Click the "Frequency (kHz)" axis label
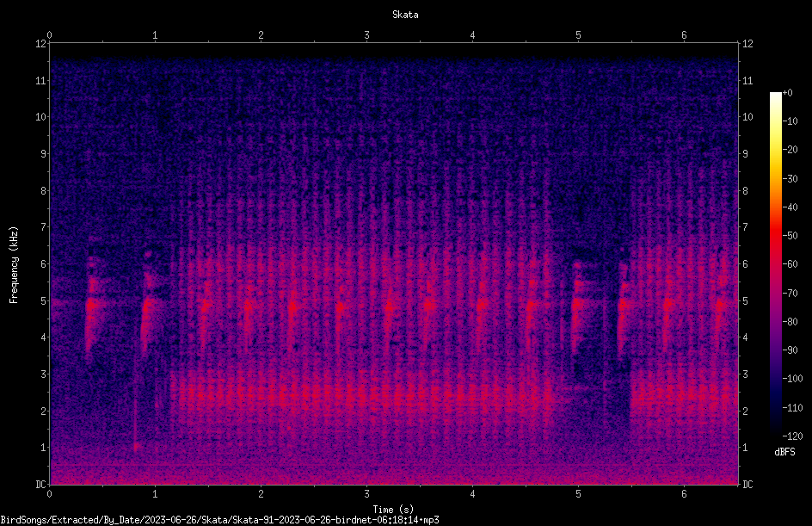 (x=14, y=265)
